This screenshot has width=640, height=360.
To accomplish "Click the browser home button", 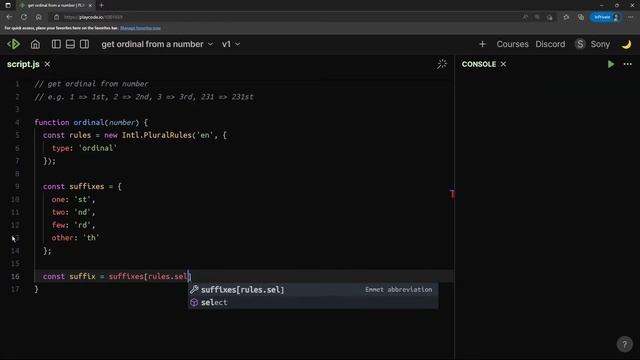I will [x=38, y=17].
